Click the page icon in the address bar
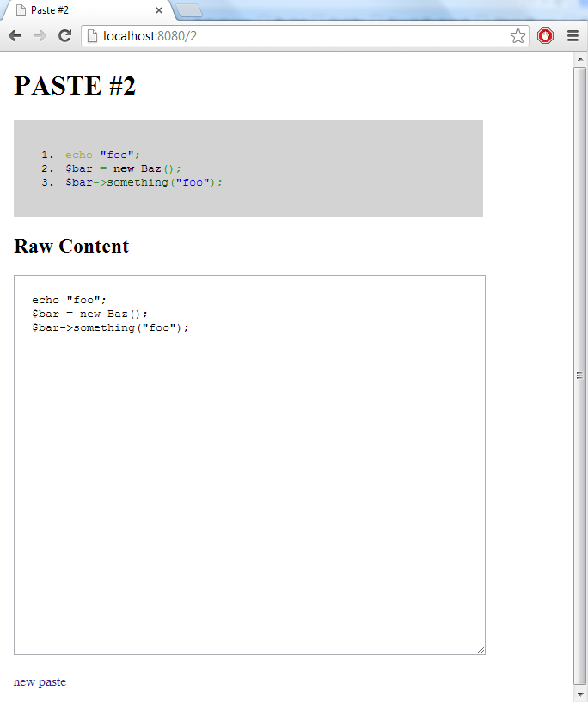The image size is (588, 702). [93, 35]
